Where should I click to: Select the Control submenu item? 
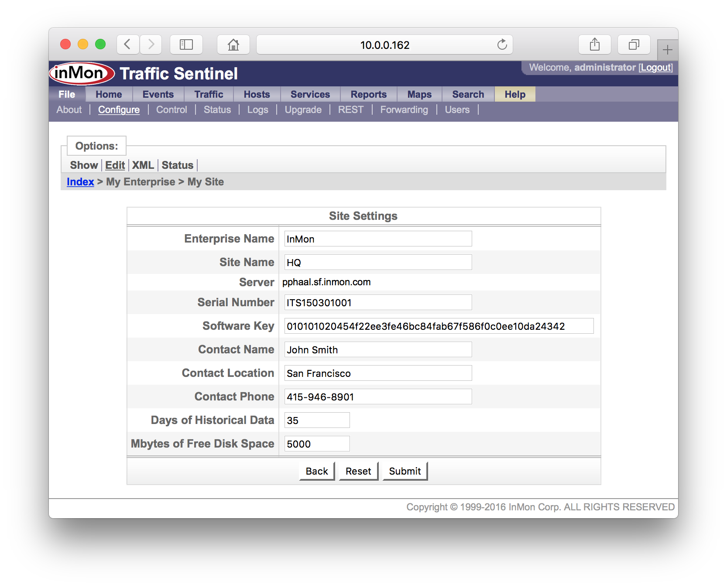click(x=171, y=110)
